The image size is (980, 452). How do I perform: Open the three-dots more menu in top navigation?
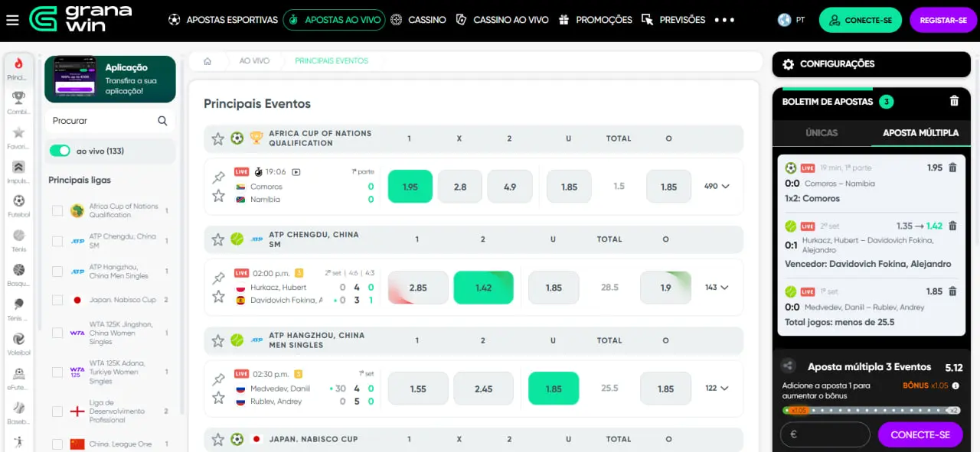tap(724, 20)
